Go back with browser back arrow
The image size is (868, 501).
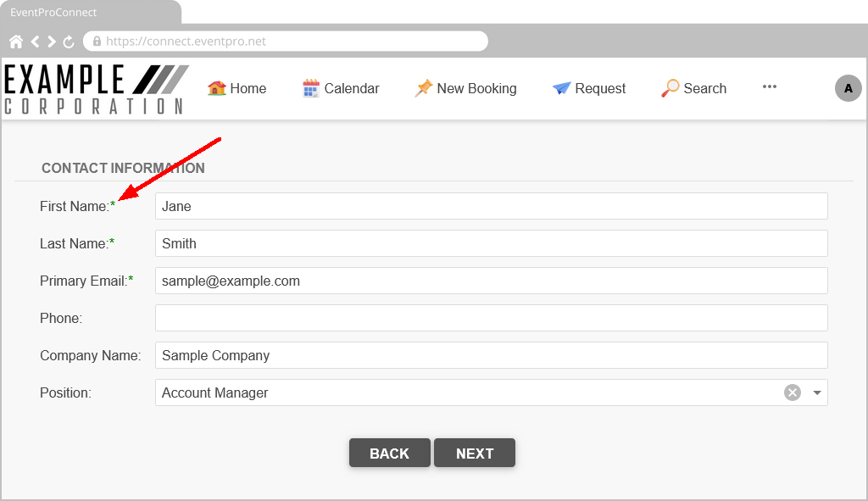pos(36,42)
